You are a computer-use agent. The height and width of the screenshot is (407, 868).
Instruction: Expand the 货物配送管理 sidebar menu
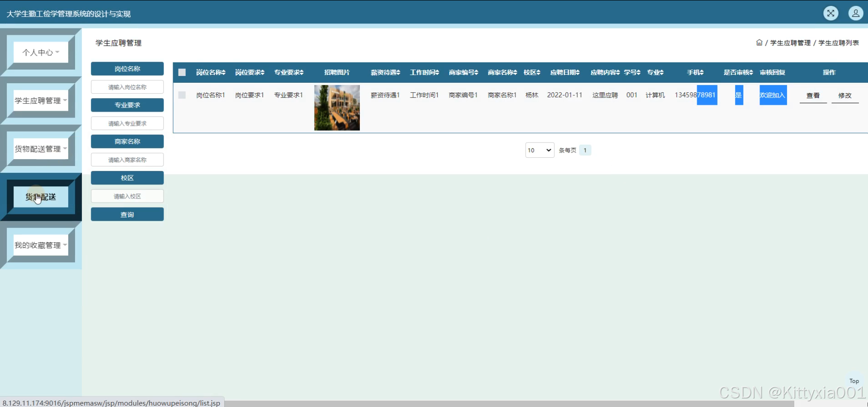[41, 149]
